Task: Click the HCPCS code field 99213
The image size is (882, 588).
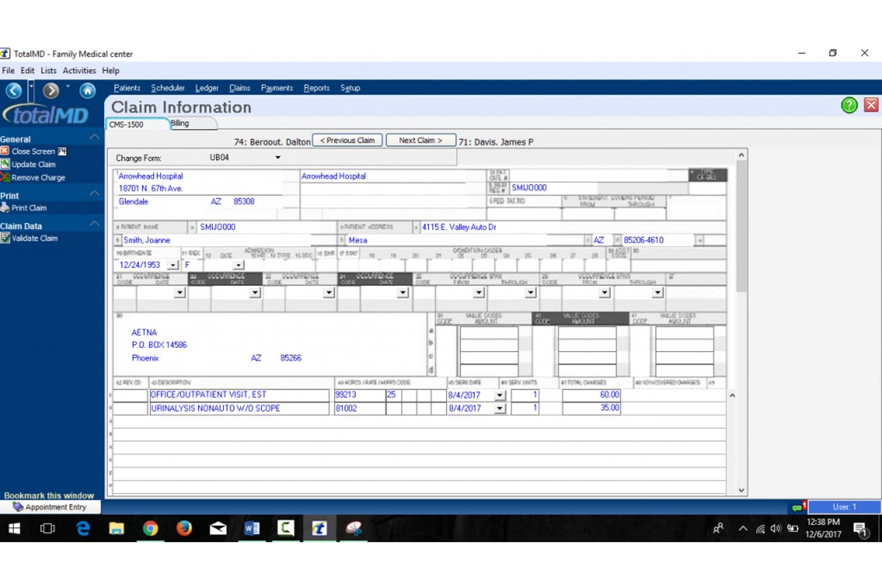Action: [359, 394]
